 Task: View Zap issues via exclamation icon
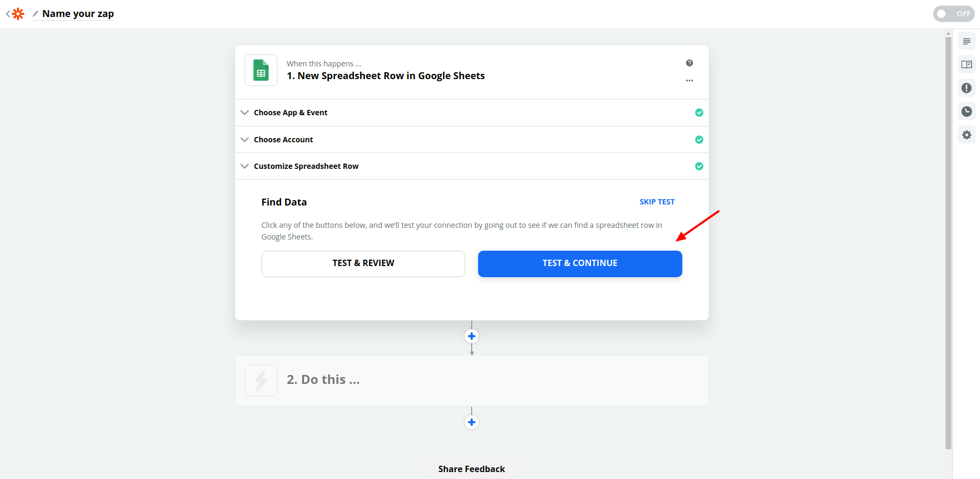tap(967, 88)
